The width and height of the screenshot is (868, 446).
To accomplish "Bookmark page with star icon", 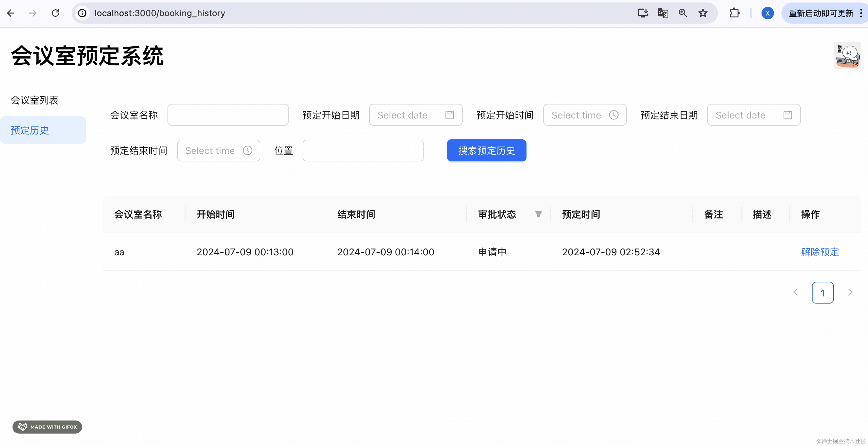I will [x=703, y=13].
